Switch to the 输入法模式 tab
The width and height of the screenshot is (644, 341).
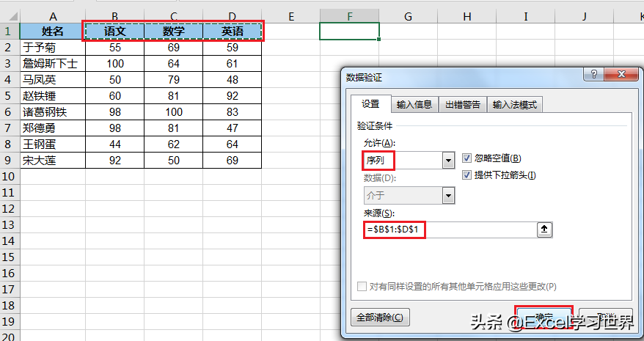pos(515,105)
